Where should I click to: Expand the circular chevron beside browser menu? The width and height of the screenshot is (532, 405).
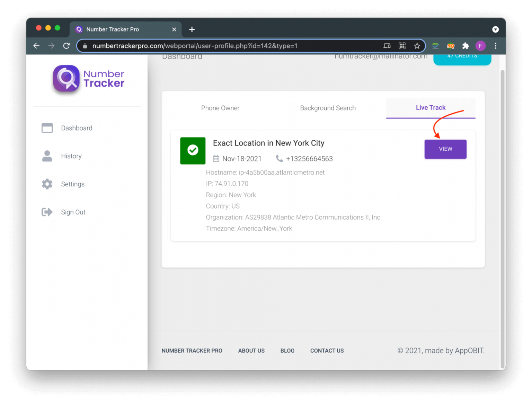click(496, 29)
